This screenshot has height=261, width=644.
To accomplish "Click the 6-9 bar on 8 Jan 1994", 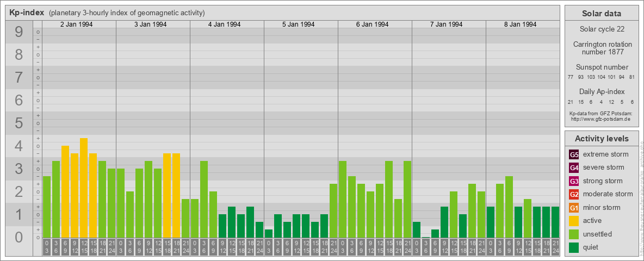I will point(509,207).
